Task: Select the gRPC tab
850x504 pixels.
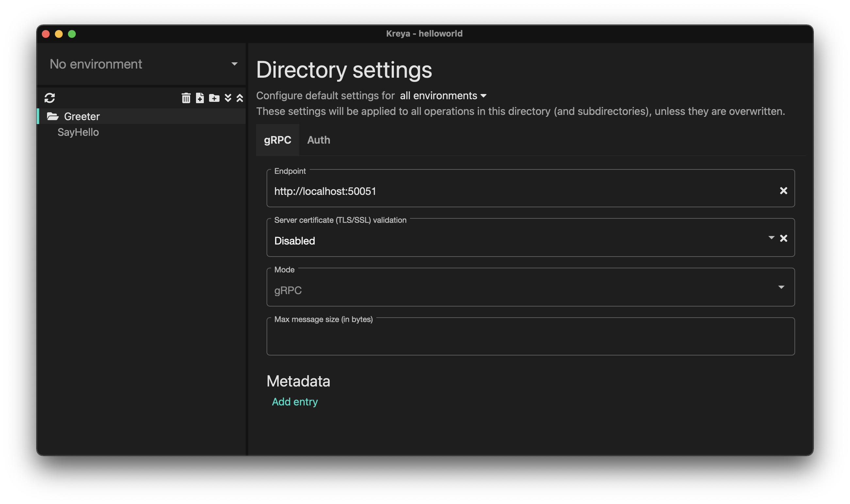Action: [277, 140]
